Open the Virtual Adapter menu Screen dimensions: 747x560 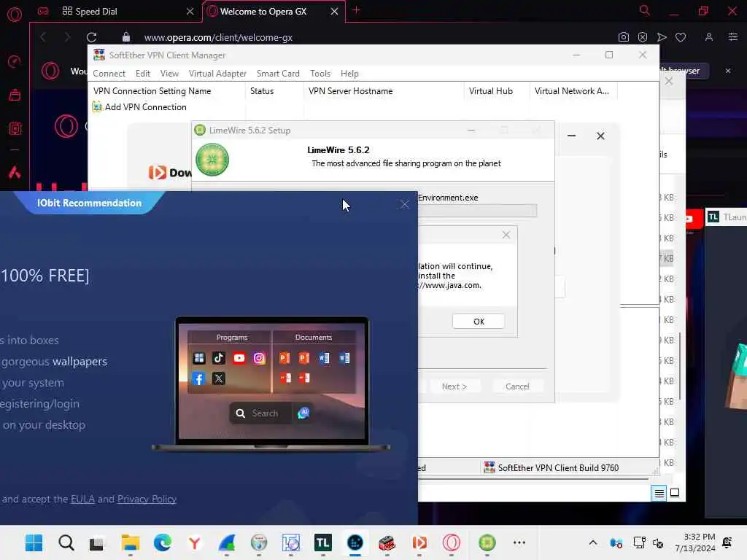pyautogui.click(x=217, y=74)
